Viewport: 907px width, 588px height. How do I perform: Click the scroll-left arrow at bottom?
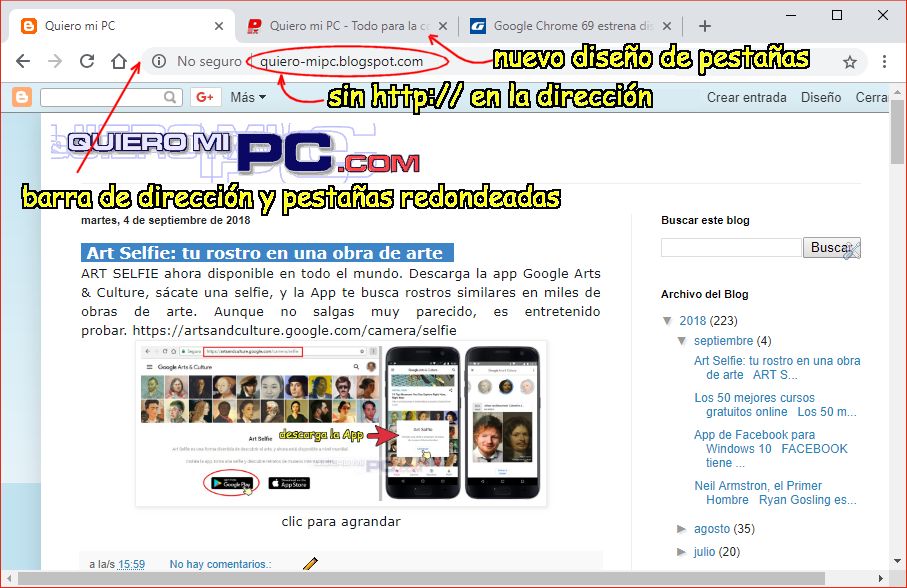(x=8, y=578)
